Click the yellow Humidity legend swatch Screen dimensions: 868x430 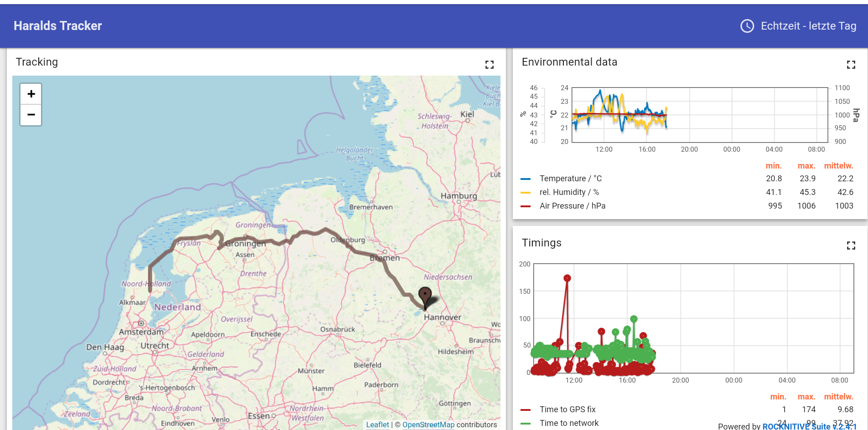[526, 193]
